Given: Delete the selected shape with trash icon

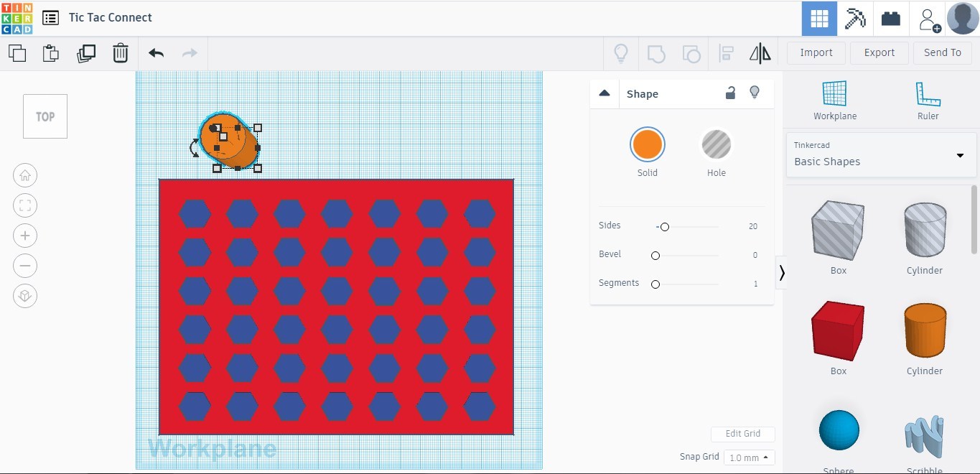Looking at the screenshot, I should click(120, 52).
